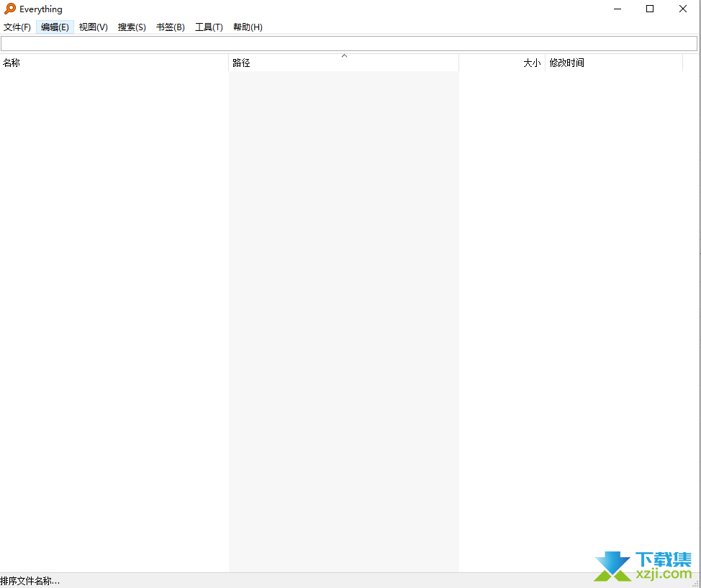Open the 书签(B) menu
Image resolution: width=701 pixels, height=588 pixels.
tap(171, 27)
